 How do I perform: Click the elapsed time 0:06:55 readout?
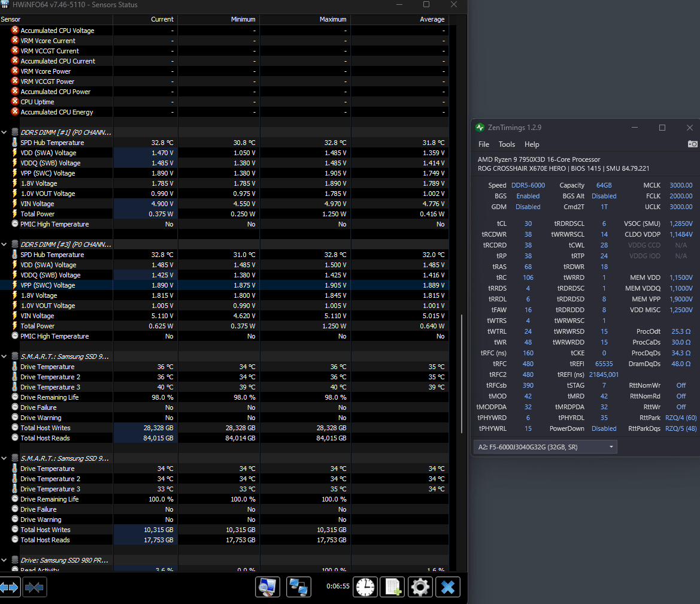click(338, 586)
